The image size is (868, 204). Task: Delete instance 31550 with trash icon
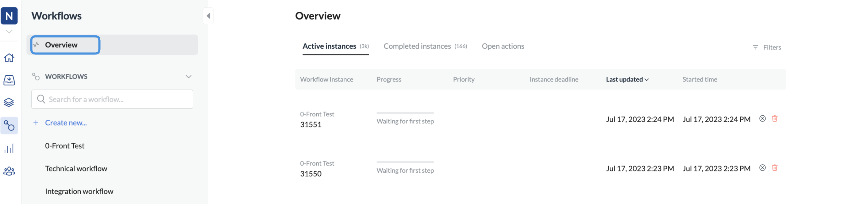(774, 168)
